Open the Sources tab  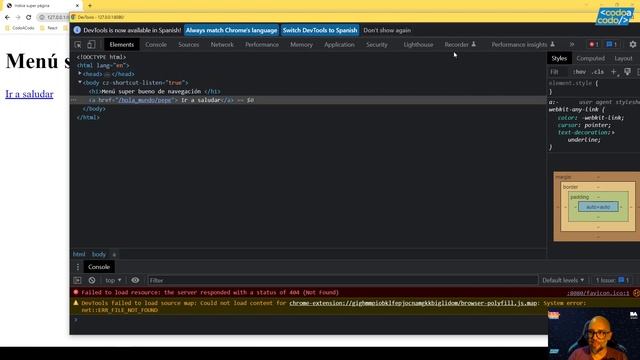189,44
